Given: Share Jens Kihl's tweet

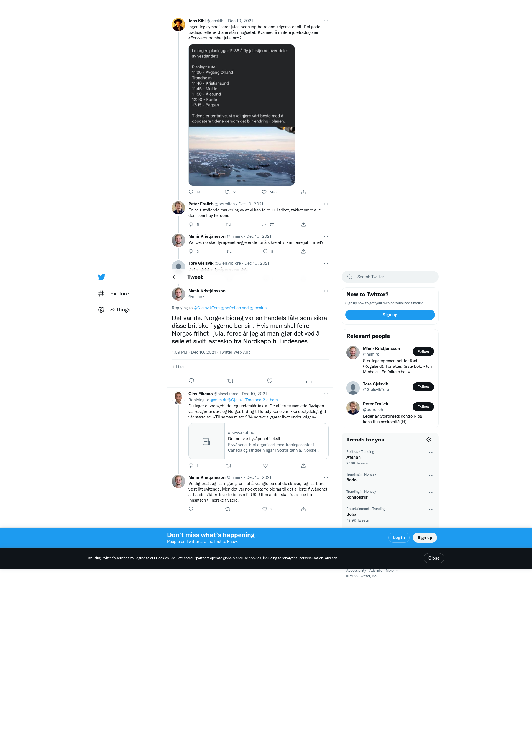Looking at the screenshot, I should (x=303, y=192).
